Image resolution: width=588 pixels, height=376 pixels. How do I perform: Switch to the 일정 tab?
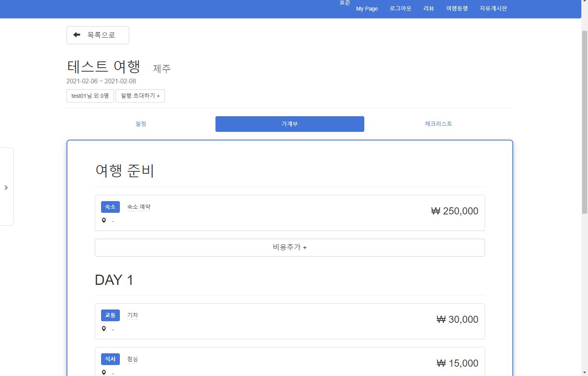pos(141,124)
